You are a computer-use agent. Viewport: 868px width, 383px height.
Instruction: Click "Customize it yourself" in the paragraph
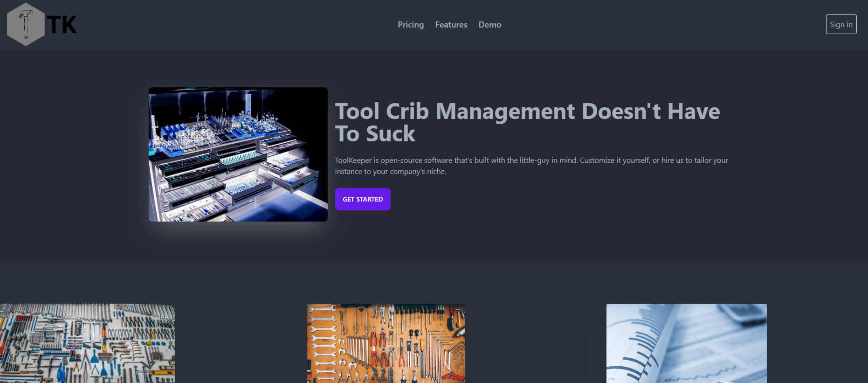coord(614,160)
